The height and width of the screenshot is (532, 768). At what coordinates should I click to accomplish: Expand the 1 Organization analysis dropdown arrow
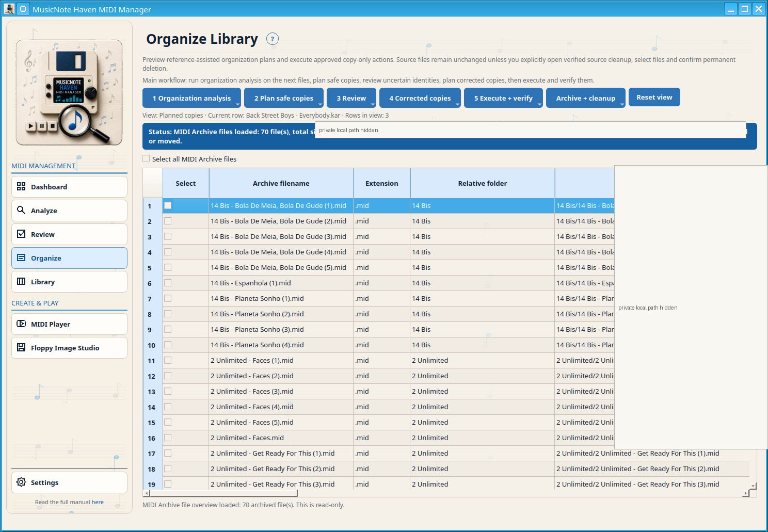click(237, 104)
